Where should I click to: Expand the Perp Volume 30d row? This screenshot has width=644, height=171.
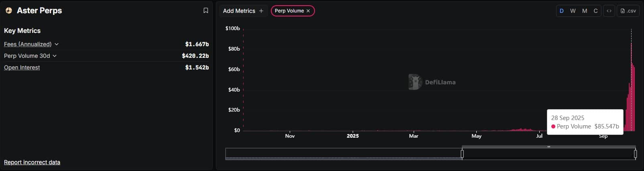click(55, 56)
